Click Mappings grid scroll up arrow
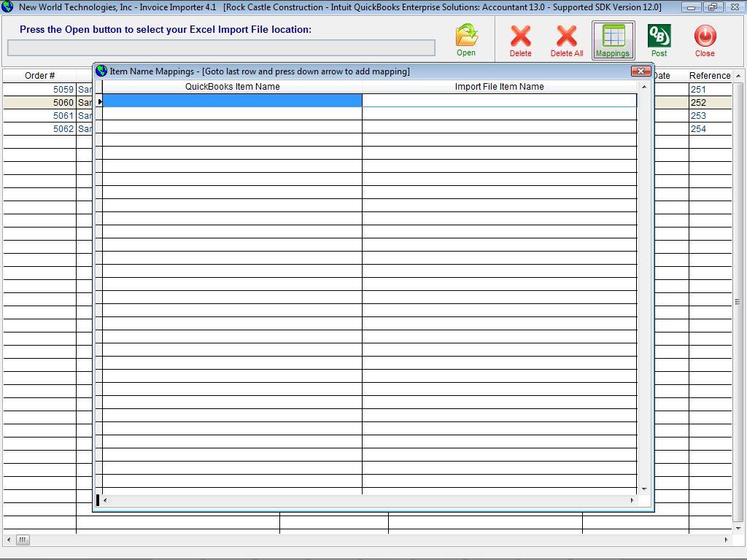The image size is (747, 560). coord(644,87)
